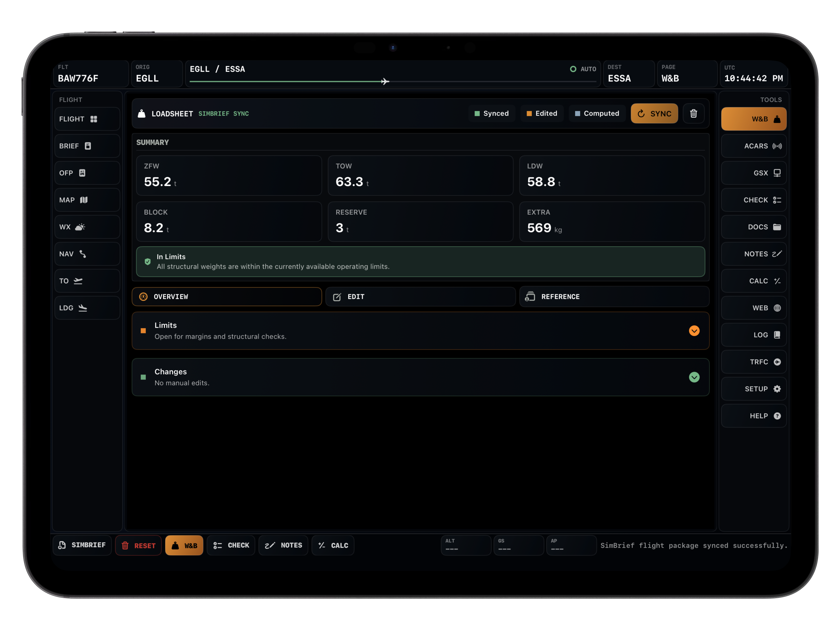The width and height of the screenshot is (840, 630).
Task: Click NOTES in the bottom bar
Action: 283,545
